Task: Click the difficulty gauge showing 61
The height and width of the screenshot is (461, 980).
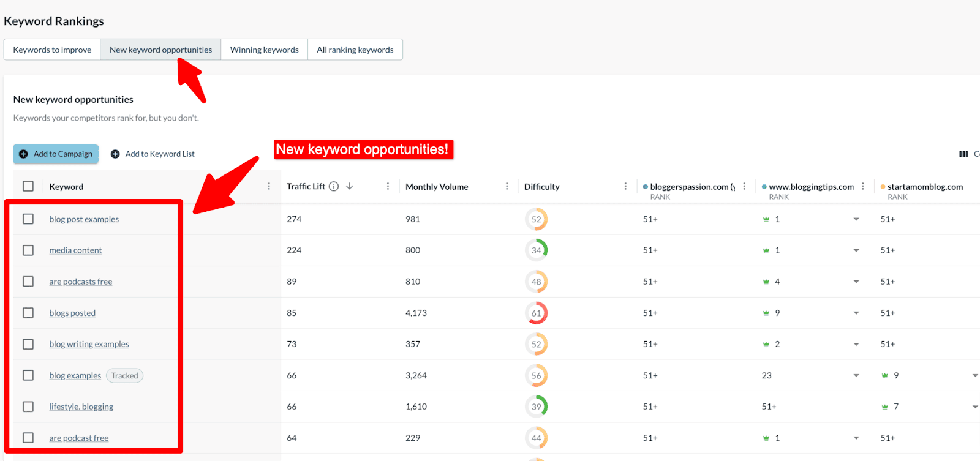Action: click(536, 313)
